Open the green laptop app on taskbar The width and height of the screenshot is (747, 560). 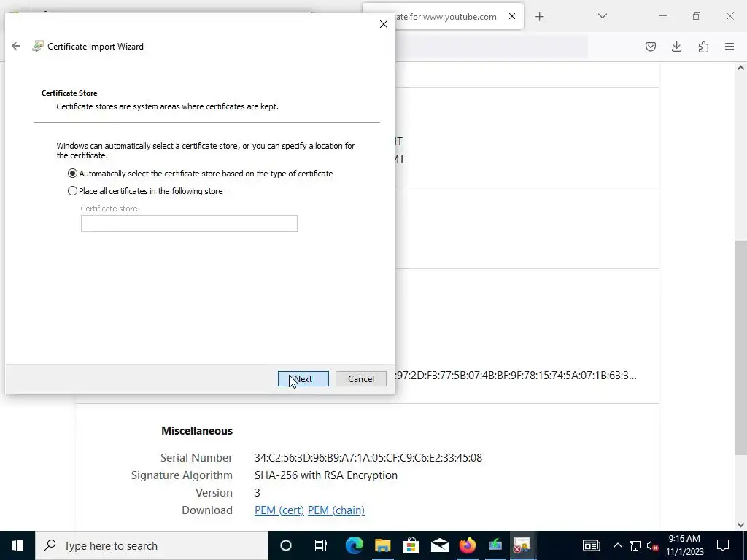[495, 545]
